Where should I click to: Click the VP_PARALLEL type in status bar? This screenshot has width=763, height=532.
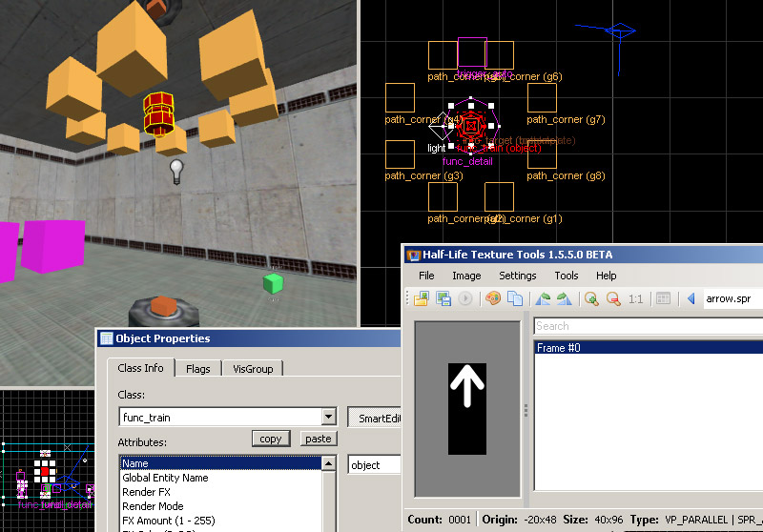tap(696, 520)
